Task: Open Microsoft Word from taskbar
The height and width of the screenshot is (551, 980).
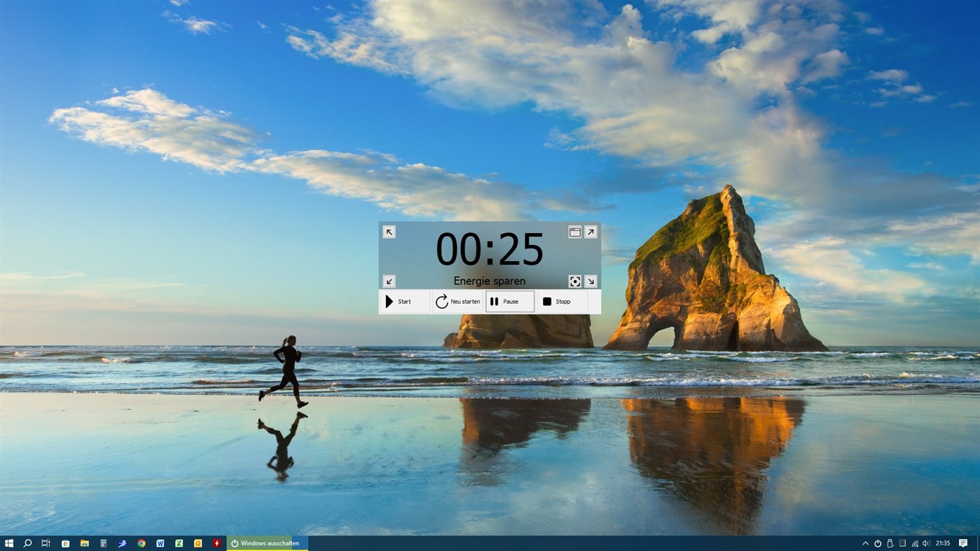Action: (160, 543)
